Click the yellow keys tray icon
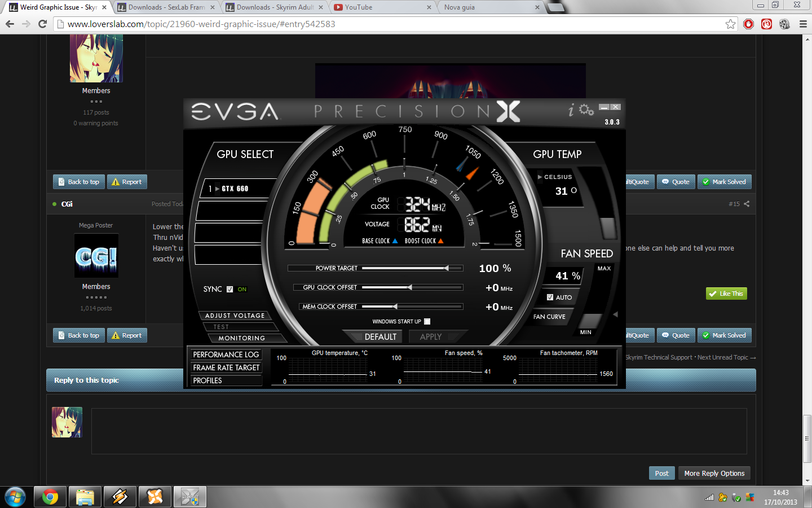Image resolution: width=812 pixels, height=508 pixels. point(723,497)
